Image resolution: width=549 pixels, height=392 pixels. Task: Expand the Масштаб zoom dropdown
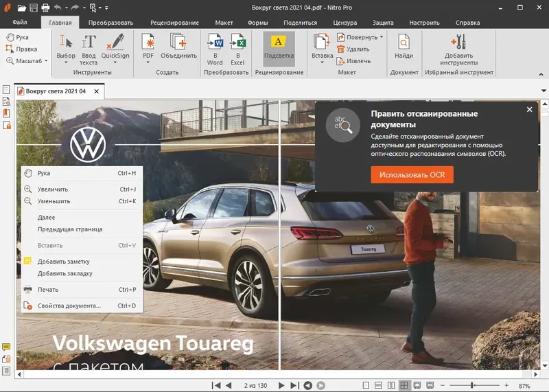46,61
